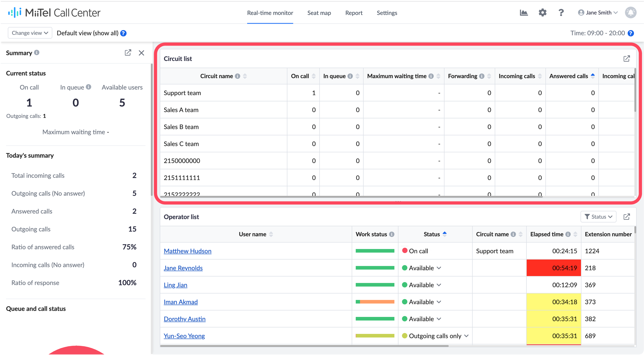Image resolution: width=644 pixels, height=355 pixels.
Task: Open Matthew Hudson user link
Action: (188, 251)
